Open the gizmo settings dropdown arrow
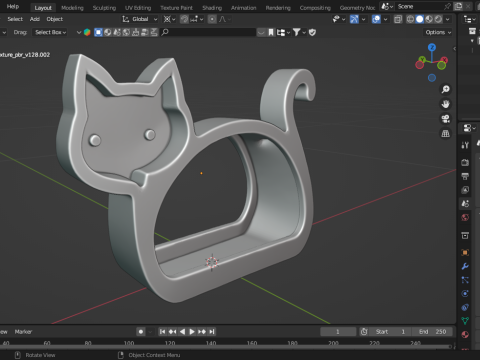480x360 pixels. [x=363, y=19]
